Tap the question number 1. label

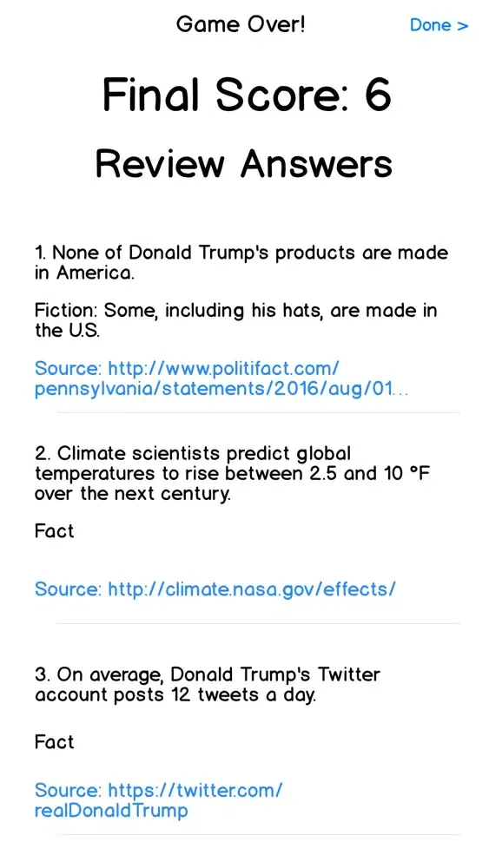click(x=41, y=253)
